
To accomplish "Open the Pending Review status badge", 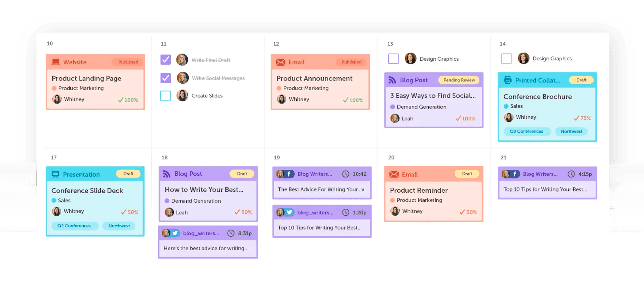I will click(459, 80).
